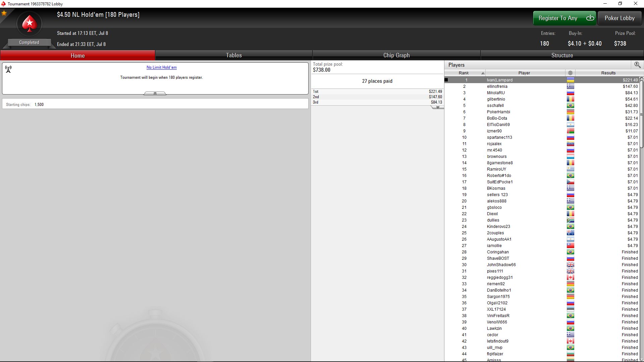Click 2couples' Australia flag icon
The image size is (644, 362).
pyautogui.click(x=570, y=233)
